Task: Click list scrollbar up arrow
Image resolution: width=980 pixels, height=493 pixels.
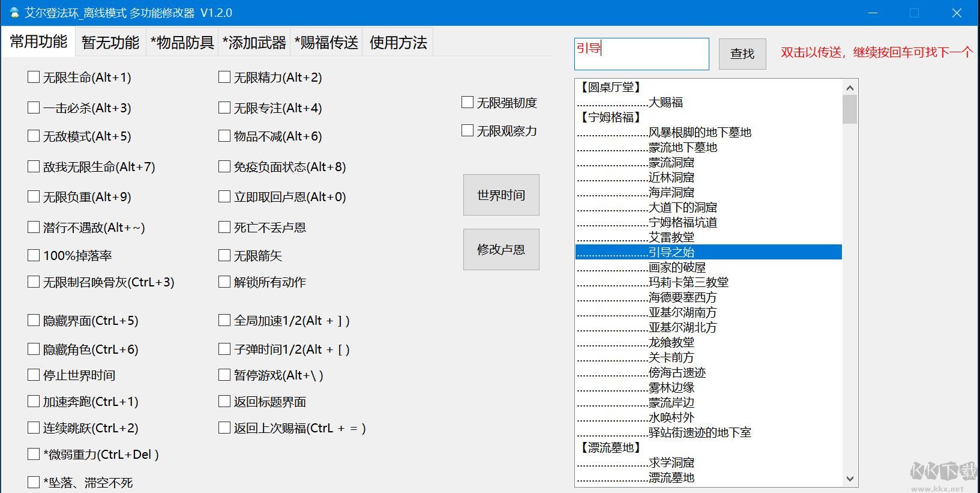Action: (x=850, y=88)
